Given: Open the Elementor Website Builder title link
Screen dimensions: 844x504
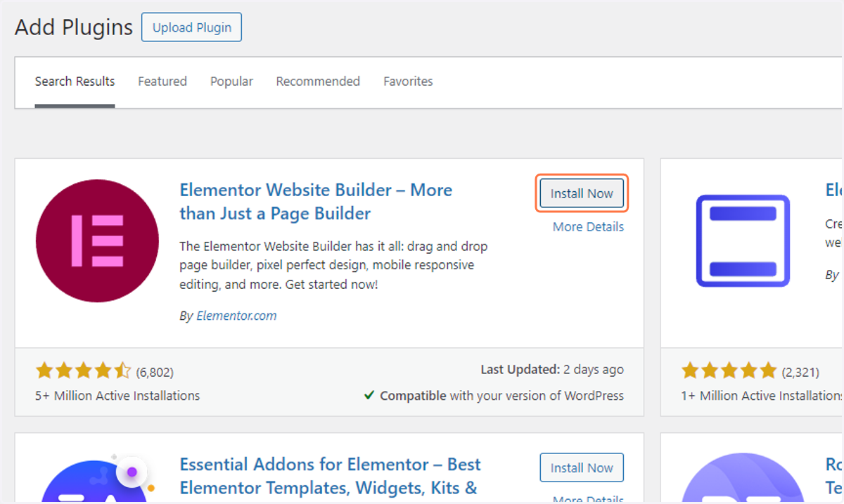Looking at the screenshot, I should pyautogui.click(x=316, y=201).
